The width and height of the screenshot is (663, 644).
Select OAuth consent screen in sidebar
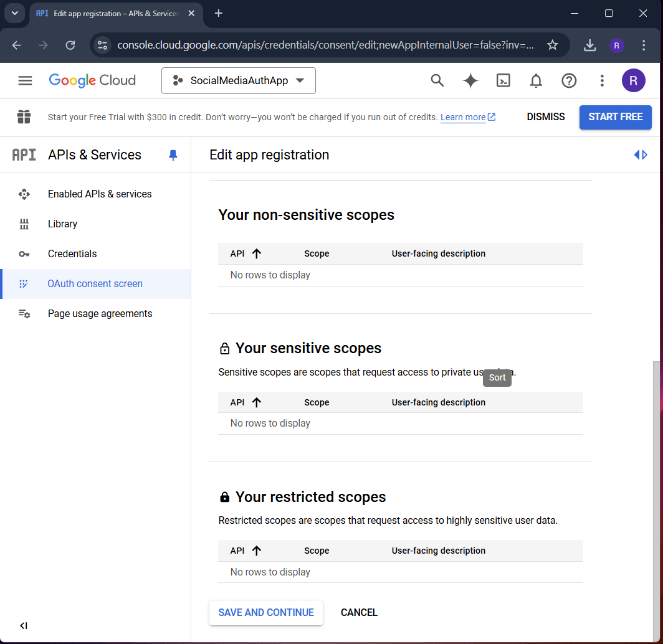coord(95,283)
